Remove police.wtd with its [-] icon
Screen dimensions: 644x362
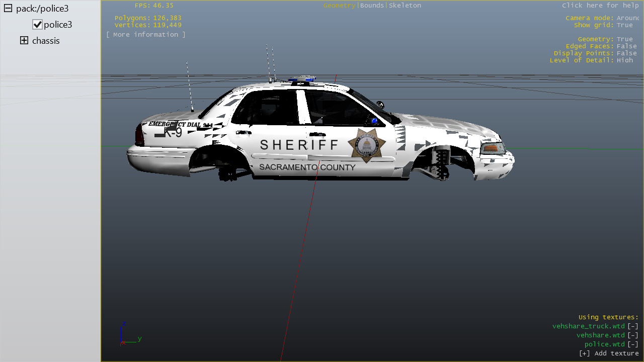pos(632,344)
